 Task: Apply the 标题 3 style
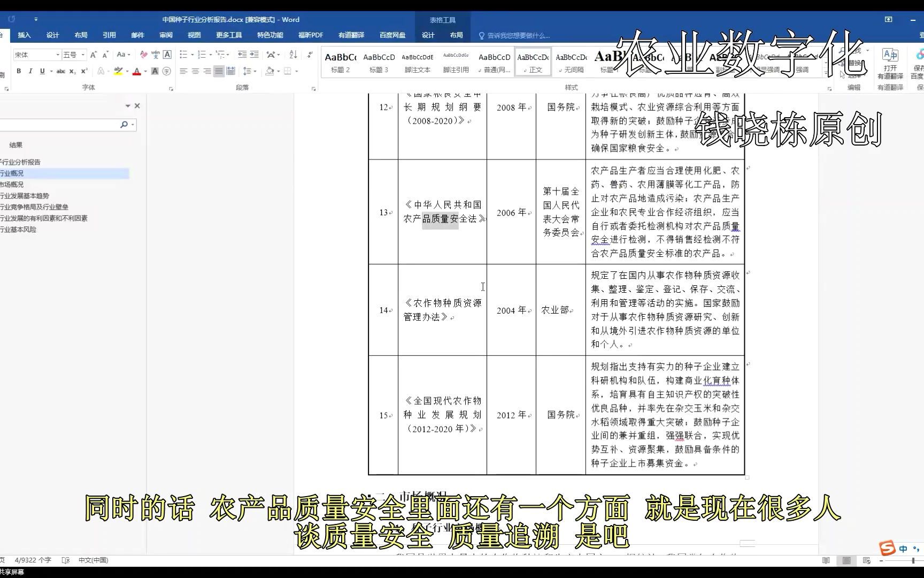379,62
